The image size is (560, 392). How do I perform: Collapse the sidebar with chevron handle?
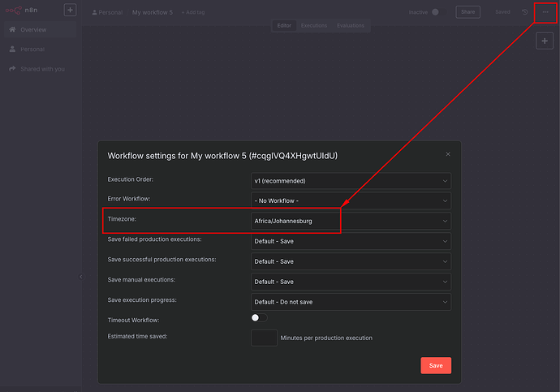(81, 277)
